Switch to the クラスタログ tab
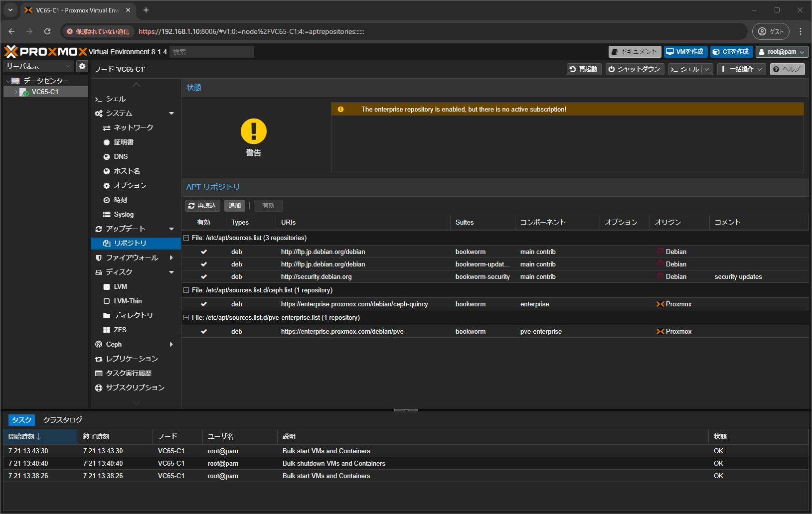Viewport: 812px width, 514px height. 63,420
